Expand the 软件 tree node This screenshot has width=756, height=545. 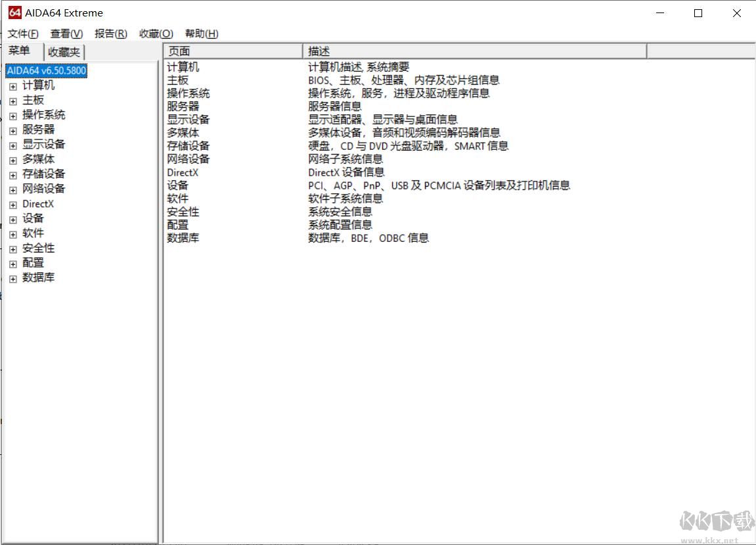13,235
